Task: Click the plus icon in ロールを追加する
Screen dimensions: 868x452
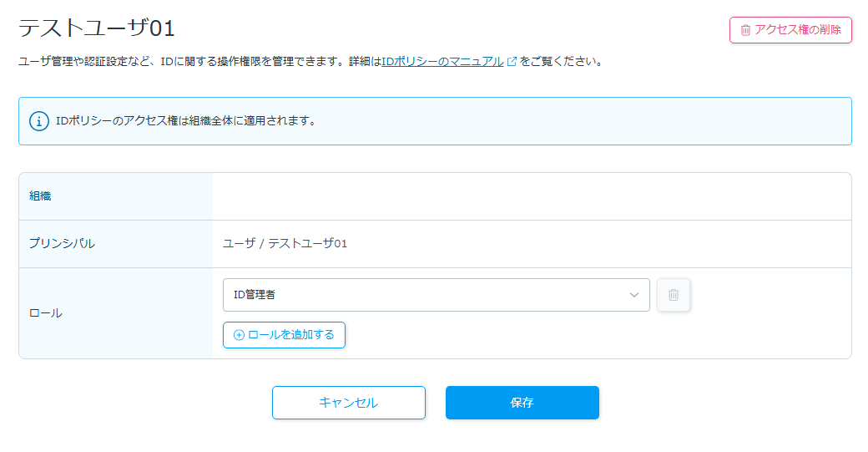Action: pos(240,335)
